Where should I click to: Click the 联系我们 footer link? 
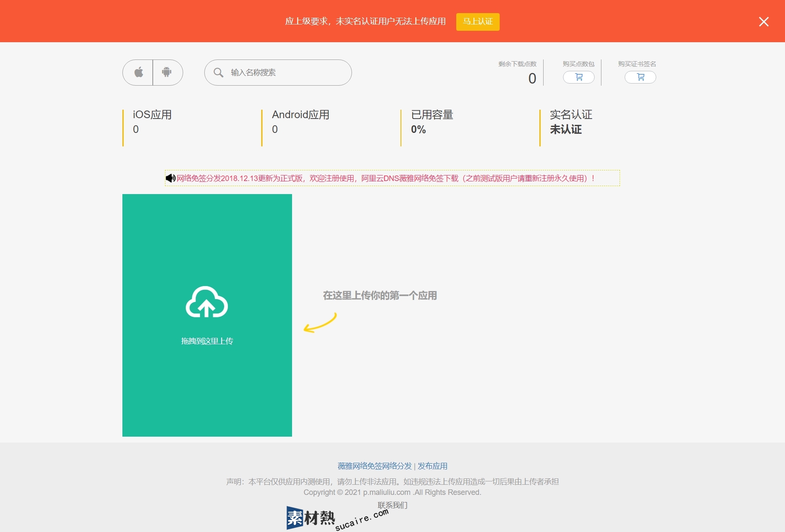click(x=392, y=505)
